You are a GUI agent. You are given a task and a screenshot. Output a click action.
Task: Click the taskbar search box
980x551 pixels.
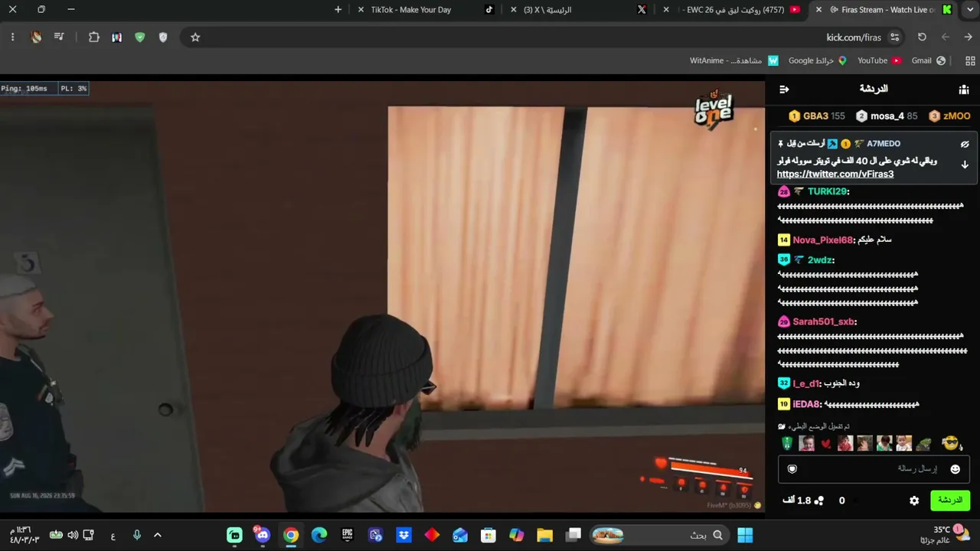click(658, 535)
